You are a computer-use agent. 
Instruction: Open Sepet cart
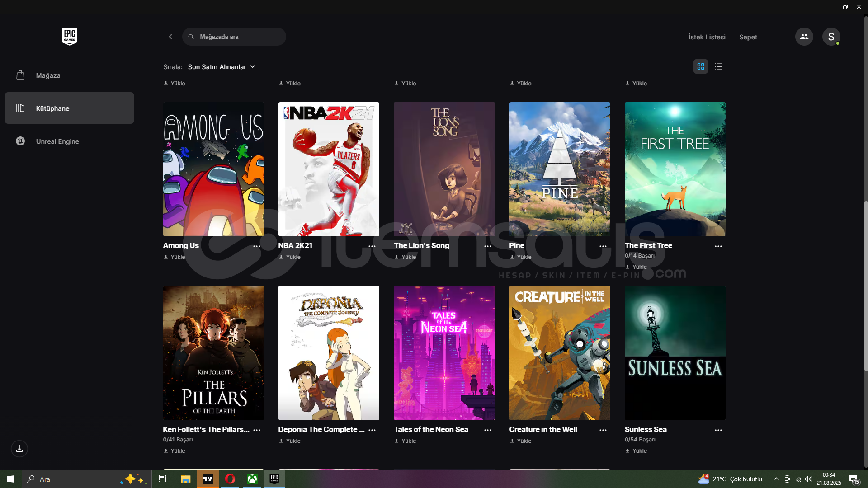point(748,37)
